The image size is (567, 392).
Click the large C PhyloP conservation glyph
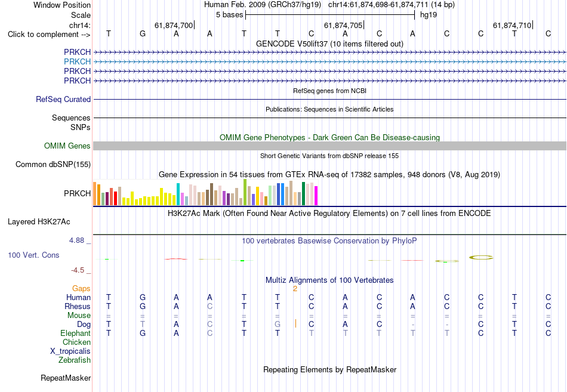point(481,258)
